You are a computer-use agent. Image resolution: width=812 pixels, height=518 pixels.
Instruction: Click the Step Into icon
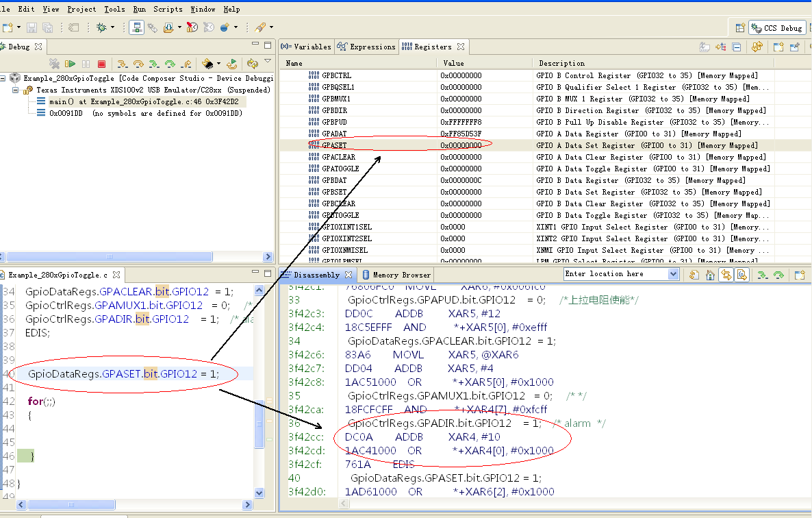click(x=122, y=64)
